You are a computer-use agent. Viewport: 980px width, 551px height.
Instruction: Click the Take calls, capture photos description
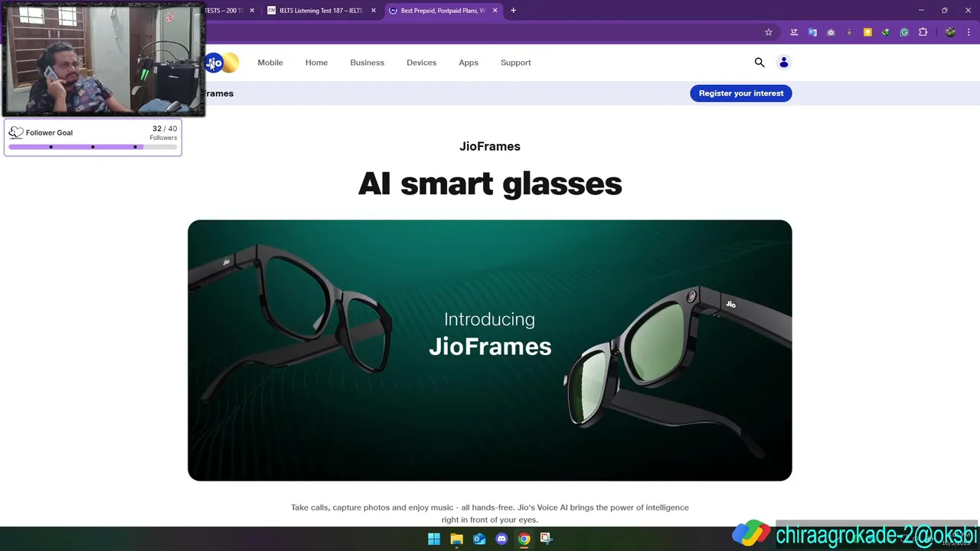pyautogui.click(x=490, y=514)
